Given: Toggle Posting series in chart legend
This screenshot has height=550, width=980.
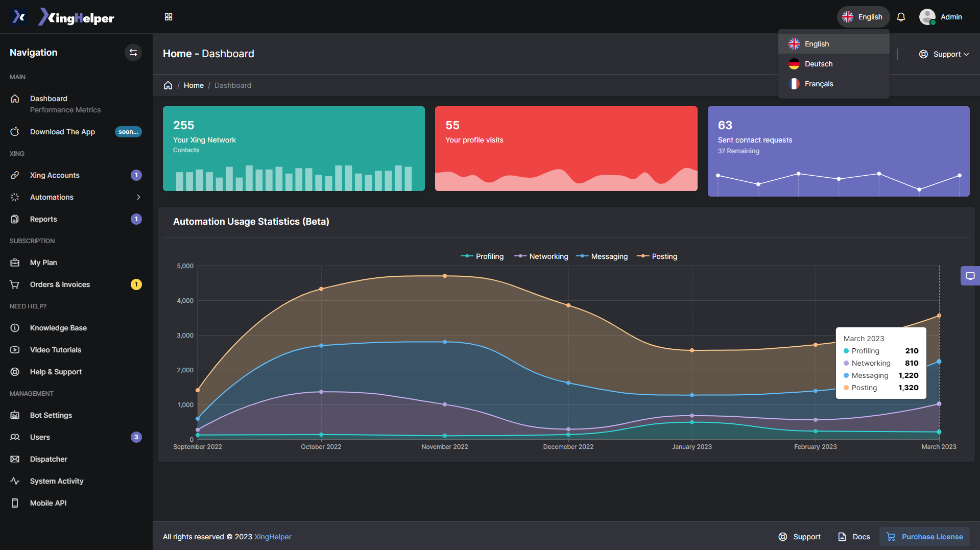Looking at the screenshot, I should point(657,256).
